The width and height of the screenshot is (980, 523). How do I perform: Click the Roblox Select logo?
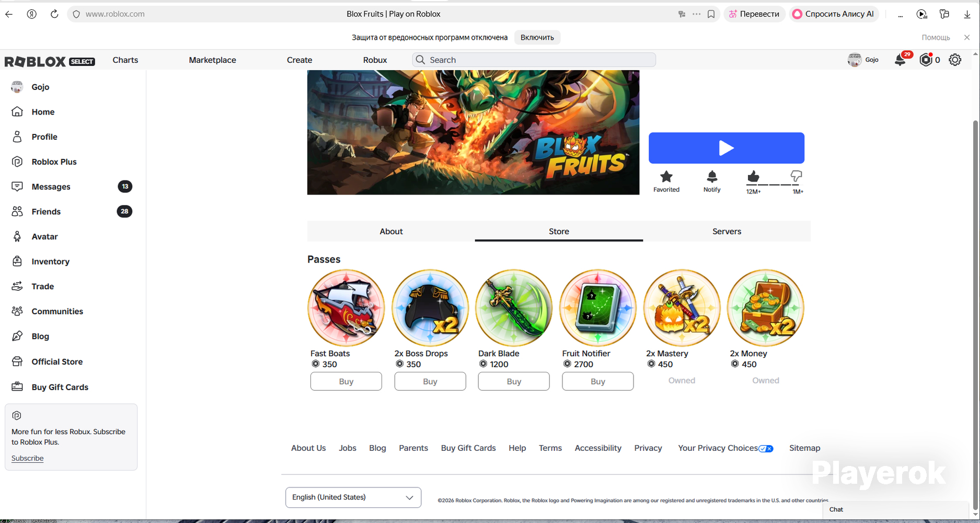50,61
